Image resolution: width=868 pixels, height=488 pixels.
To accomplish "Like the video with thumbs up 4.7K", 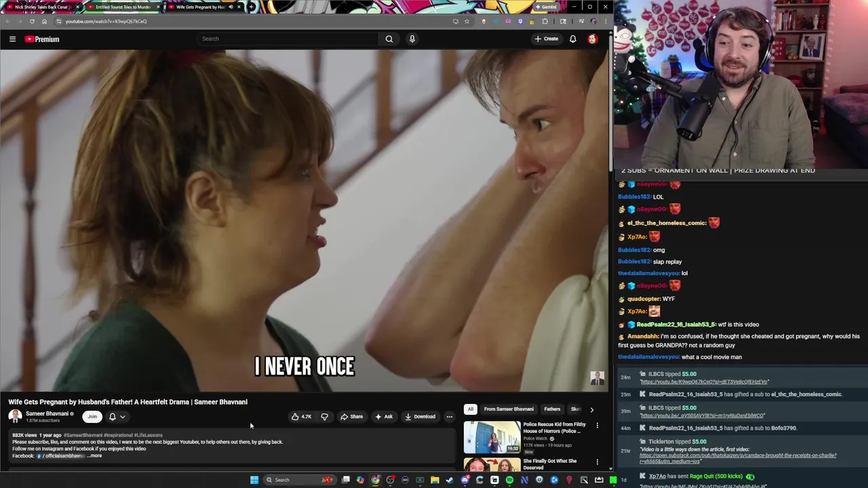I will coord(301,417).
